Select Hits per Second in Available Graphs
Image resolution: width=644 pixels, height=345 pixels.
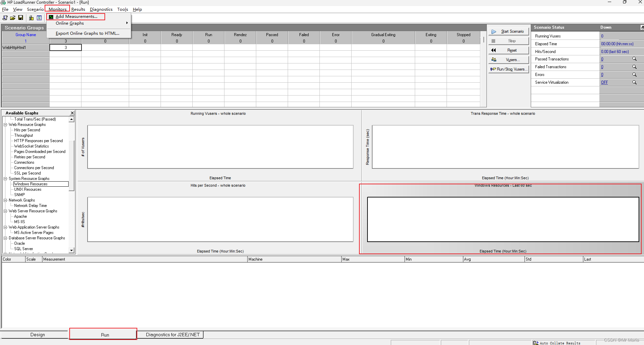pos(27,130)
